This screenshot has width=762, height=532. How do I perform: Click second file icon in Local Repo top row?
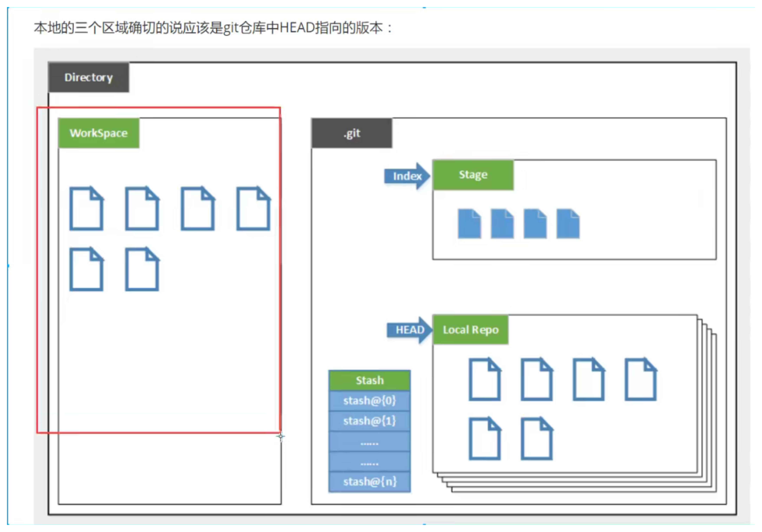(537, 379)
